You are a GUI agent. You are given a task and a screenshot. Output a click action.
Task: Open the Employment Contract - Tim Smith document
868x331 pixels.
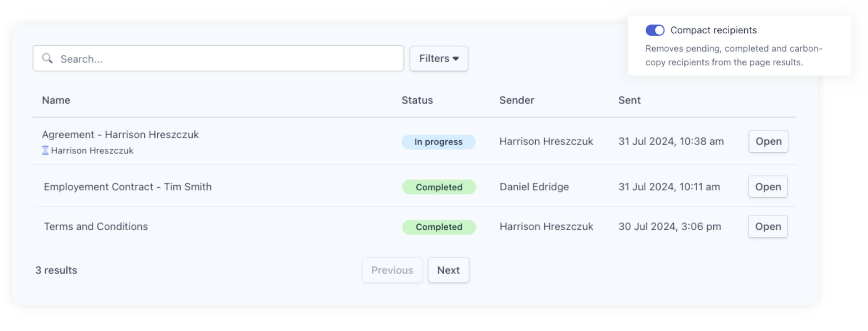click(767, 187)
